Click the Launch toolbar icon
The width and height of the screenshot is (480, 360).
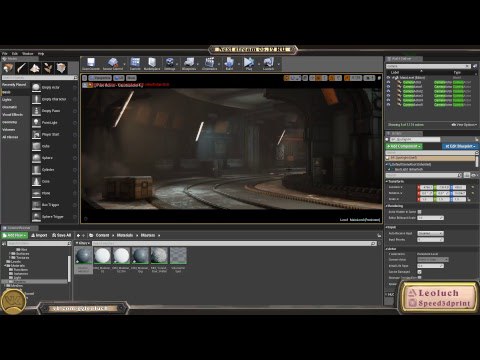(x=268, y=62)
